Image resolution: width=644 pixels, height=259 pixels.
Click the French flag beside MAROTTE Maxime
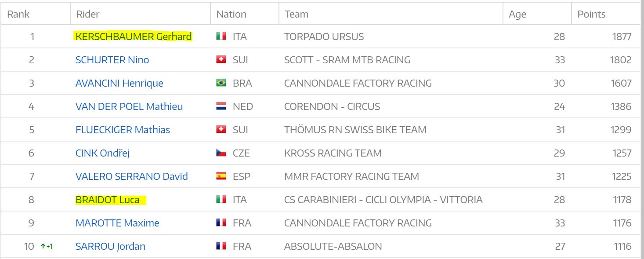pyautogui.click(x=221, y=223)
